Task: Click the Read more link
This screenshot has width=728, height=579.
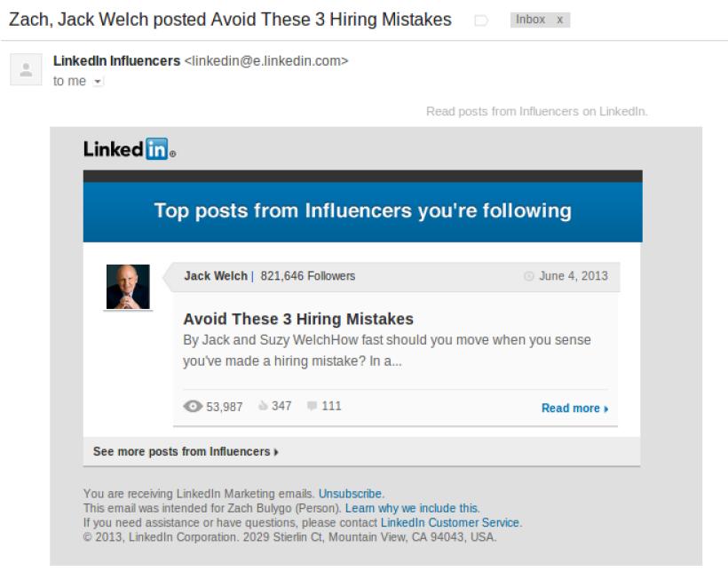Action: (x=574, y=408)
